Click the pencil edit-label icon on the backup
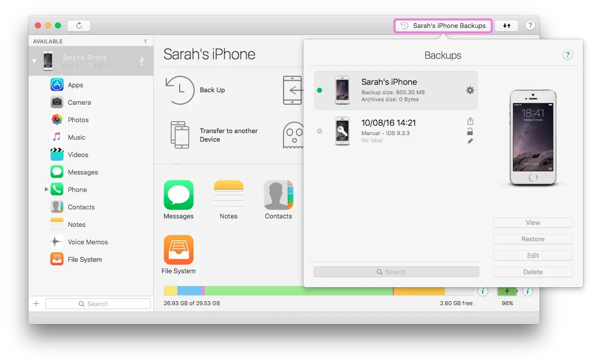 click(x=470, y=142)
